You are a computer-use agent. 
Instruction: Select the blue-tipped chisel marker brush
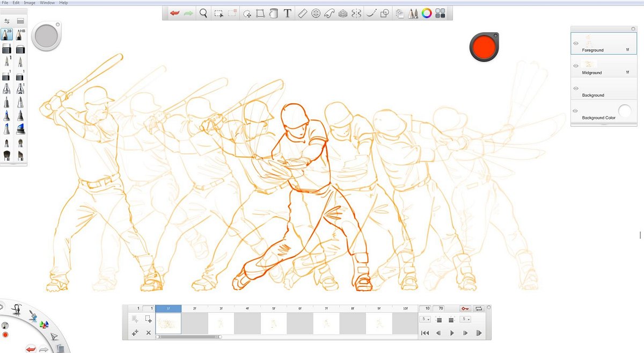(20, 129)
